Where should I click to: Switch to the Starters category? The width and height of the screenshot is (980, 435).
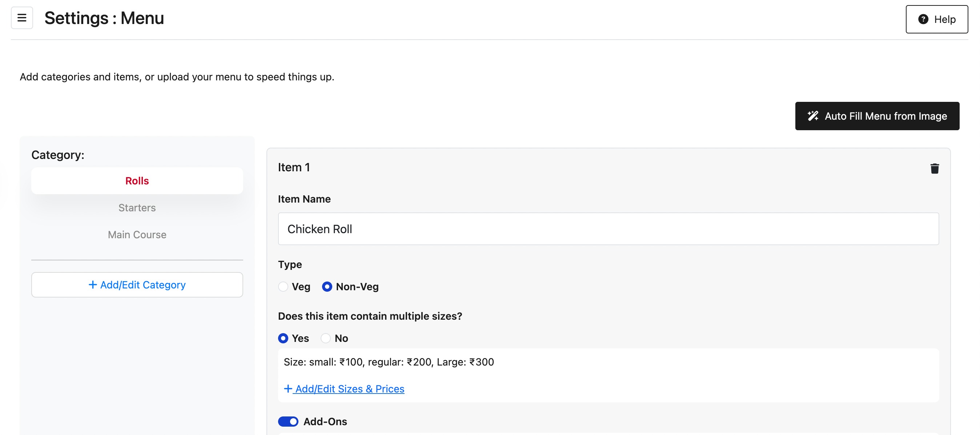tap(137, 208)
